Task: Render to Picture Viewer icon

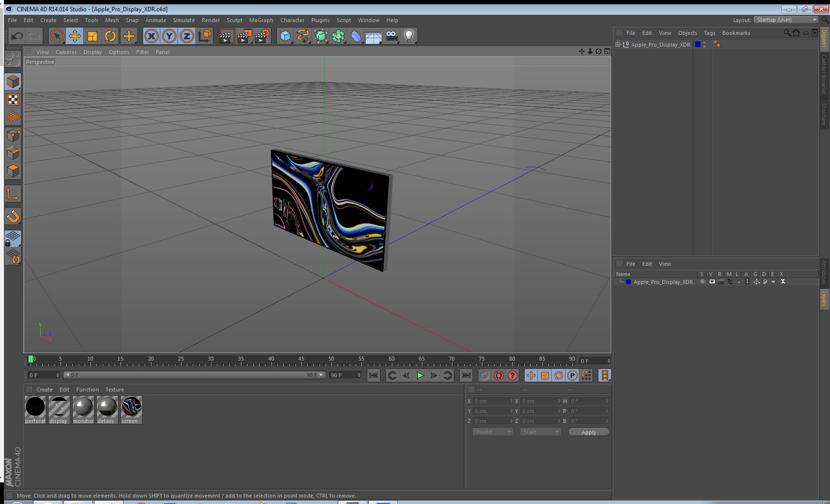Action: pyautogui.click(x=244, y=36)
